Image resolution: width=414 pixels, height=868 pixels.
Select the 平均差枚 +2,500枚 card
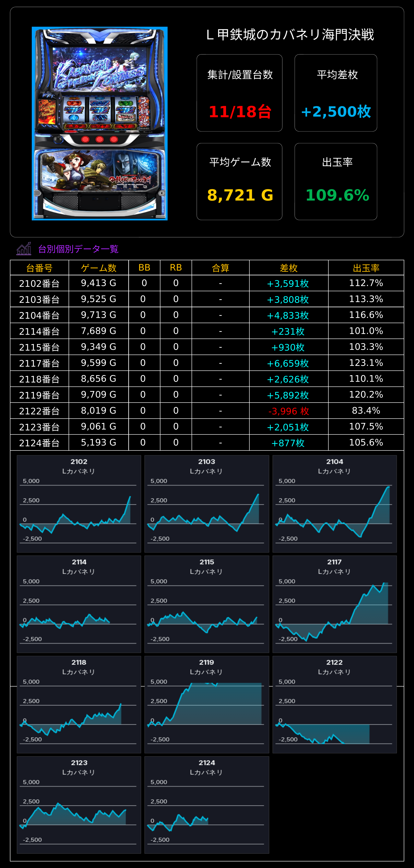[336, 93]
